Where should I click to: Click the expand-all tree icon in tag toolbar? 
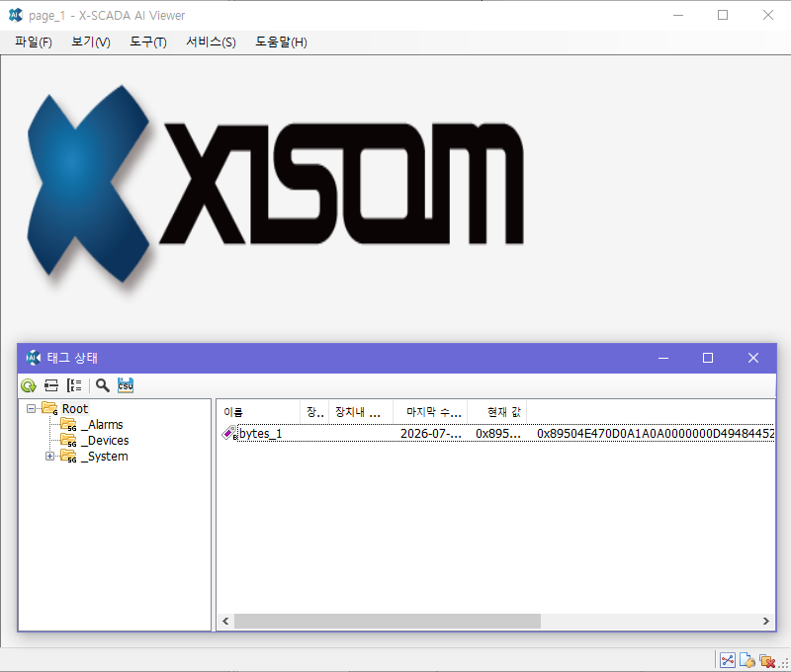(x=74, y=385)
